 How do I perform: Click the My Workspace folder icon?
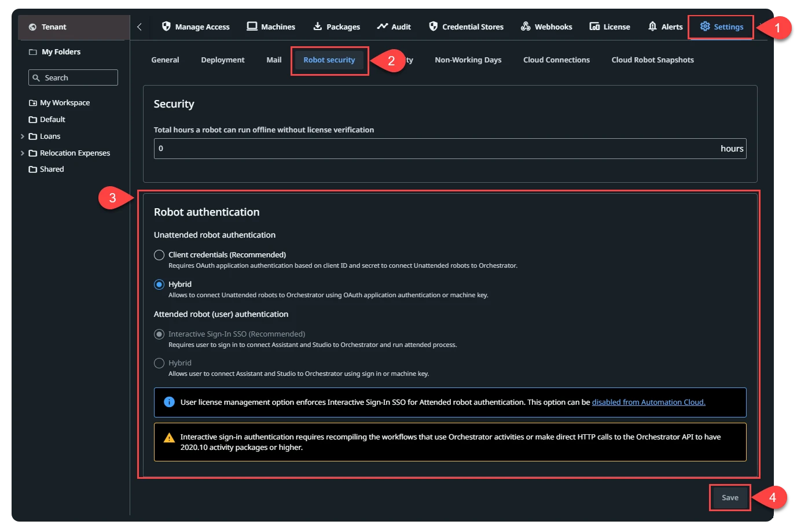(x=33, y=103)
